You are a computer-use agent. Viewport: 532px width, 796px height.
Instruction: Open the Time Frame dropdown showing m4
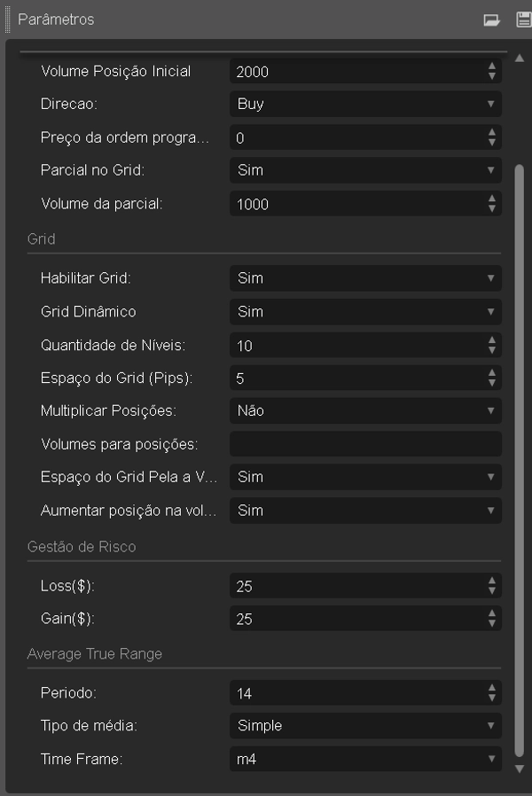(x=365, y=759)
